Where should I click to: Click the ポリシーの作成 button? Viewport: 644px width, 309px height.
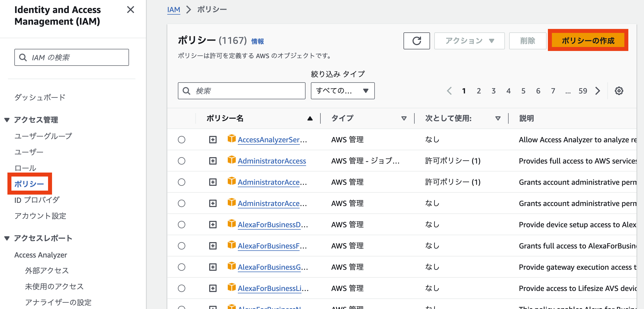[588, 40]
